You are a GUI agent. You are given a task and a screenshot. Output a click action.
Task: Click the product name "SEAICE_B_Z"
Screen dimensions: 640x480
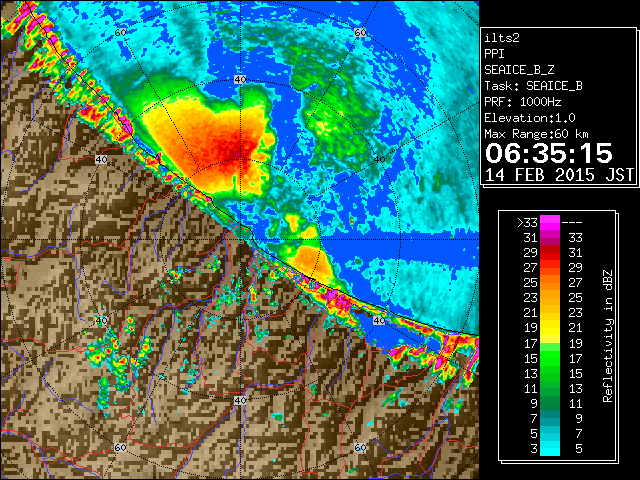(519, 70)
